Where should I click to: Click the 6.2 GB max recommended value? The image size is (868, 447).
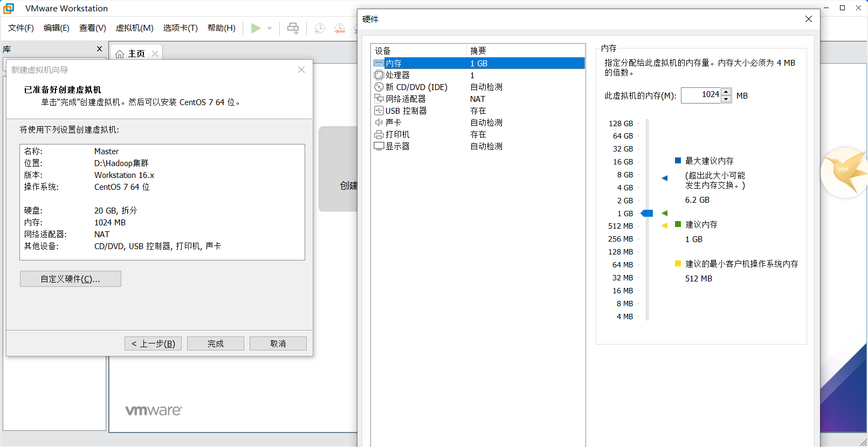tap(697, 200)
